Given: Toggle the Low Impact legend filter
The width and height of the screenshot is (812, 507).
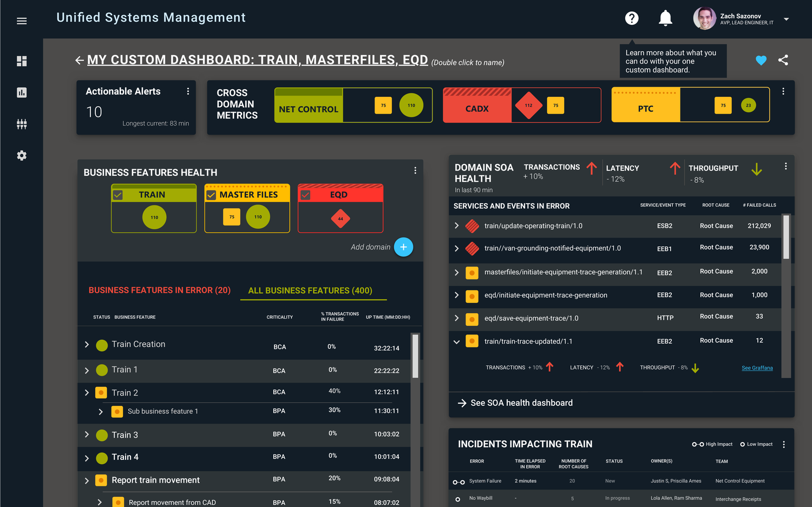Looking at the screenshot, I should coord(756,444).
